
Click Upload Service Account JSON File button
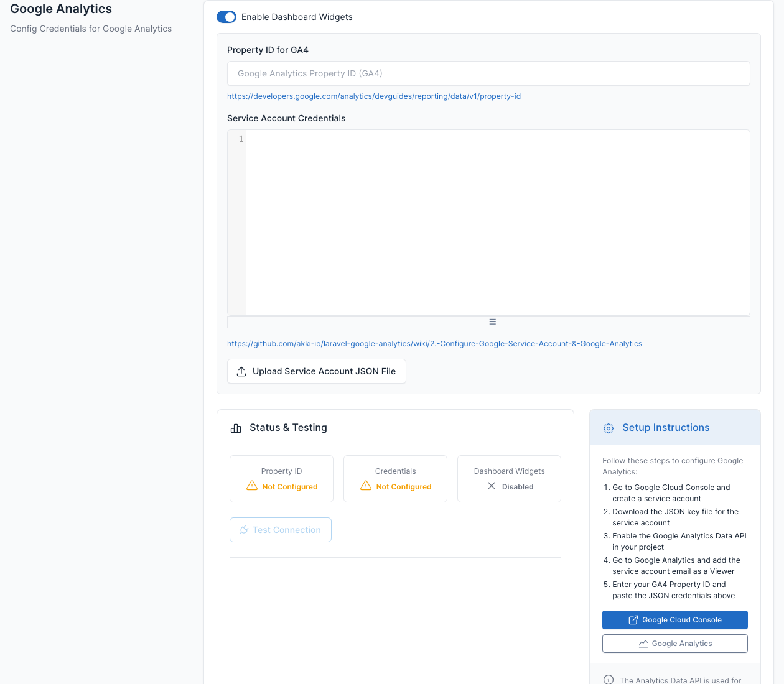[317, 371]
